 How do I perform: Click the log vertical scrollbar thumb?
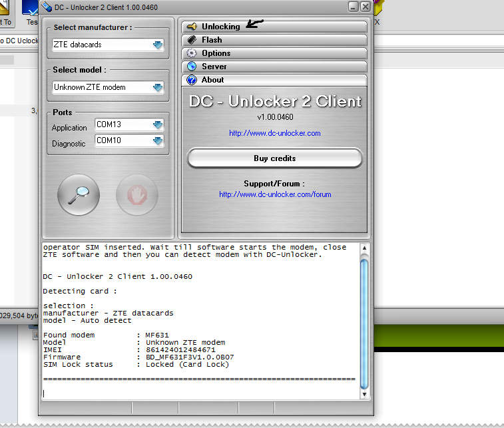[364, 324]
